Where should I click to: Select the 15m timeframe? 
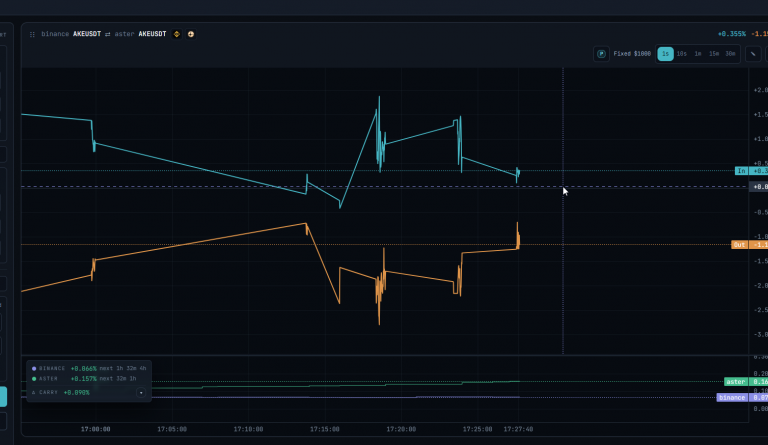[x=714, y=54]
